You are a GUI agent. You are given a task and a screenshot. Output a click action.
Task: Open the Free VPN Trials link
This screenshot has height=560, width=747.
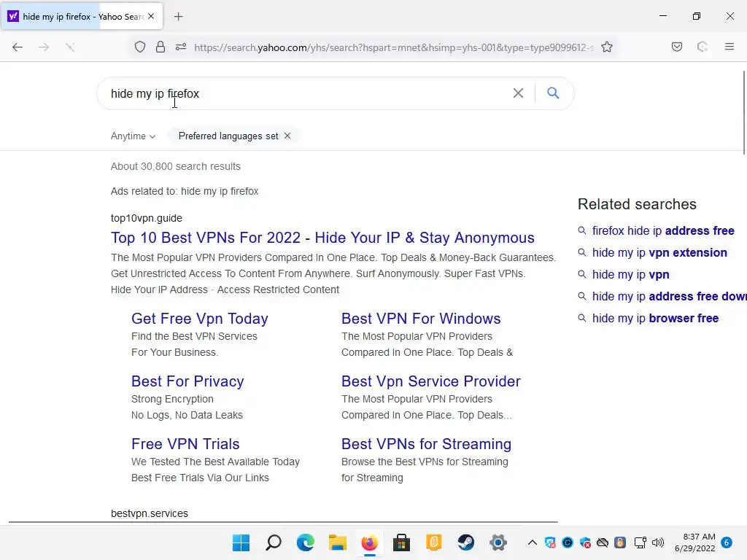185,444
